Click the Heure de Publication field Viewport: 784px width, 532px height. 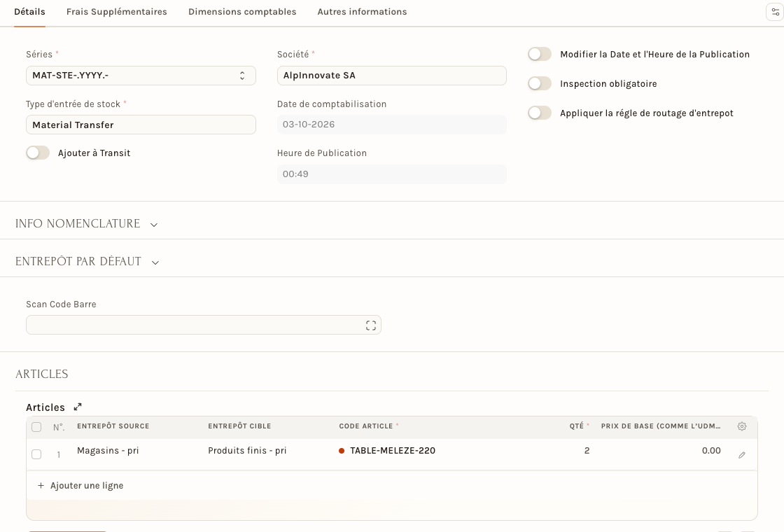tap(392, 174)
